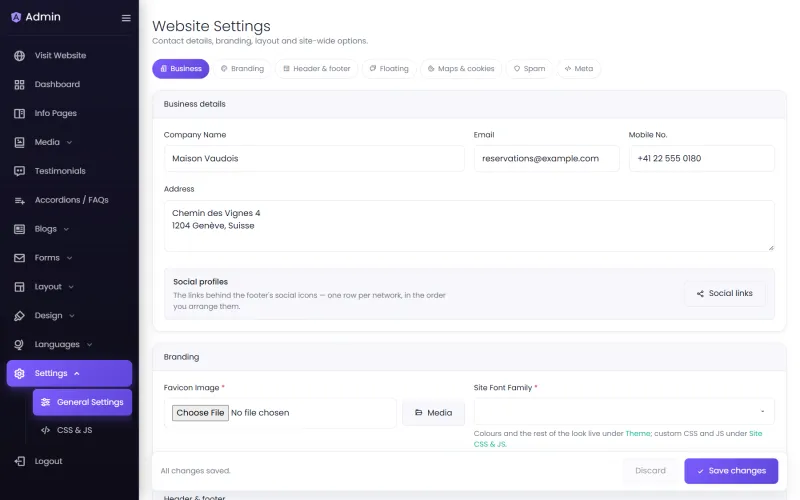Open the Site Font Family dropdown
Image resolution: width=800 pixels, height=500 pixels.
623,412
